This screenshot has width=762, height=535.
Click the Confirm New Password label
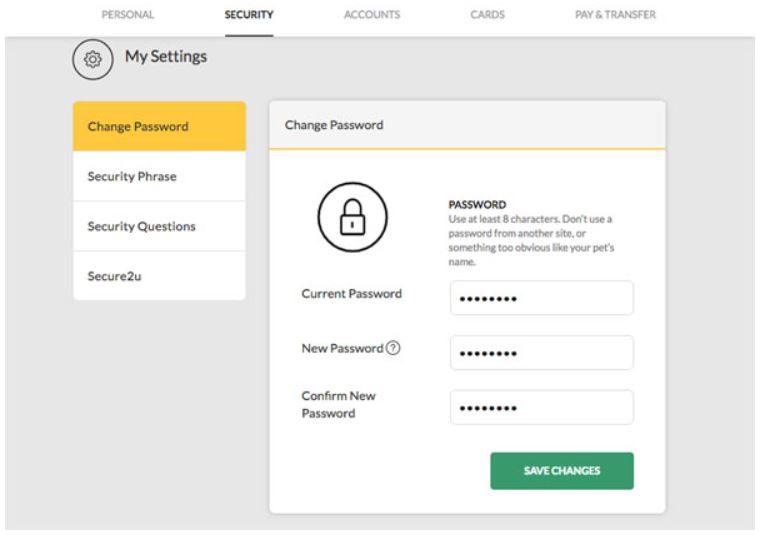(338, 404)
